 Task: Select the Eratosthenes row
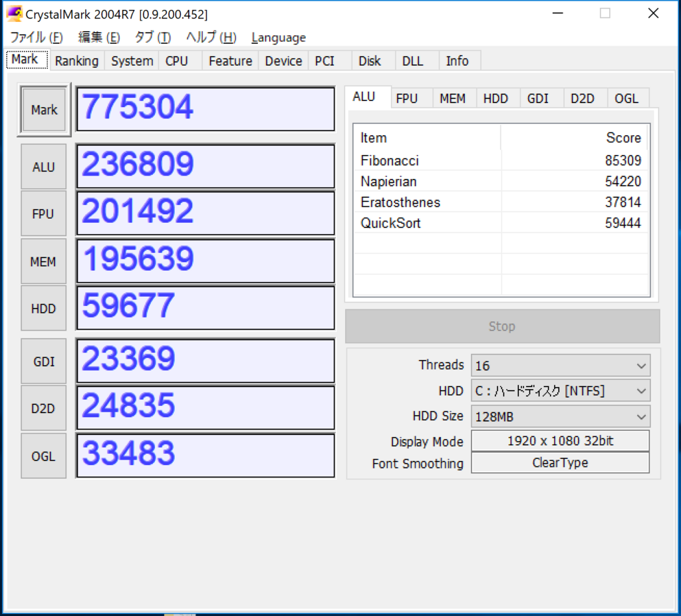(x=501, y=202)
